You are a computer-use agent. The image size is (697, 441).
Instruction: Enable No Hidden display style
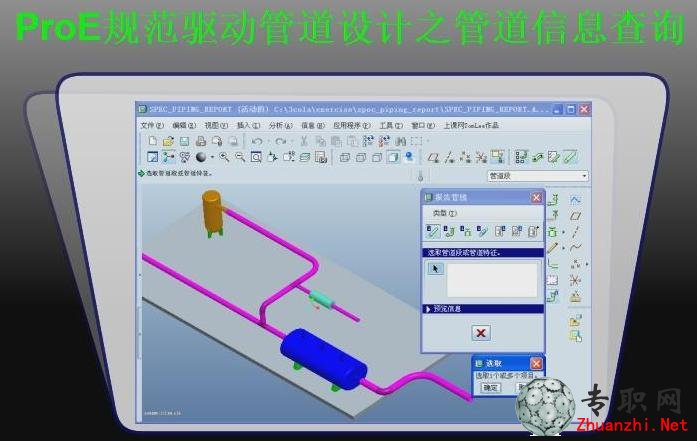click(377, 157)
